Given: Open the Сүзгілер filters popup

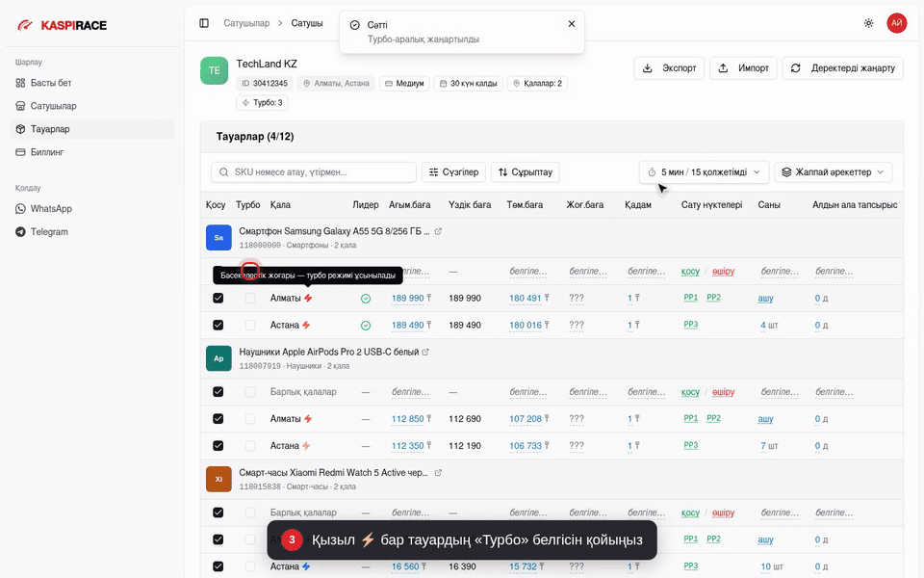Looking at the screenshot, I should (x=453, y=172).
